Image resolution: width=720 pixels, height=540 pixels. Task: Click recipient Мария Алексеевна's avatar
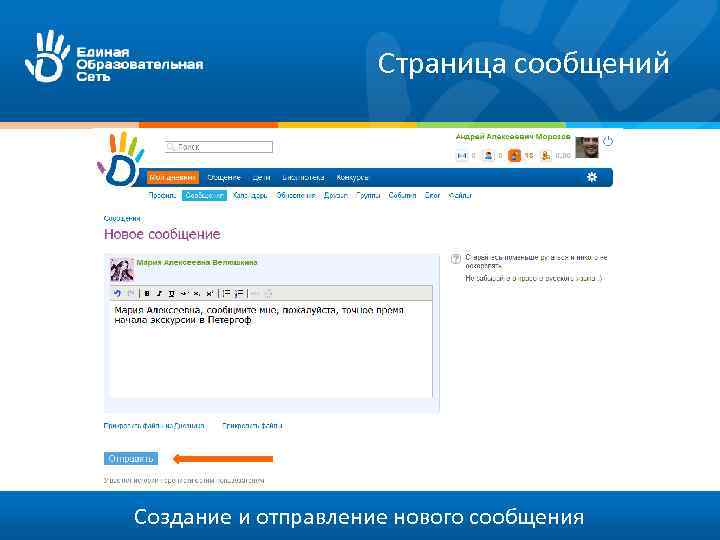point(122,270)
